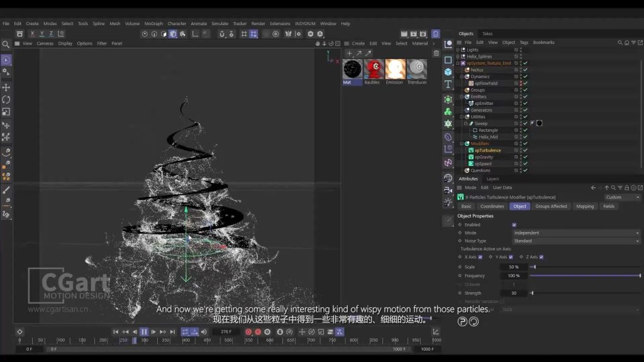
Task: Click the Record Active Objects red button
Action: tap(248, 332)
